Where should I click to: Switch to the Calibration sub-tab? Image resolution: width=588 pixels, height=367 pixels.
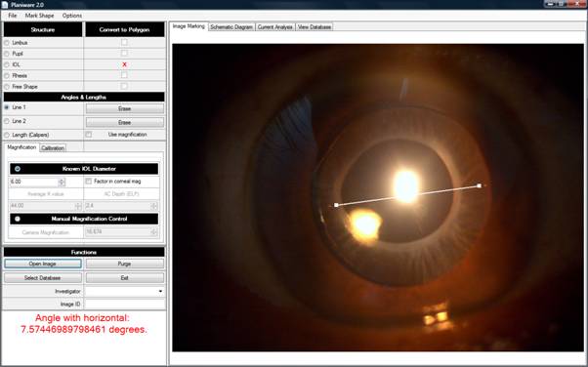[53, 148]
